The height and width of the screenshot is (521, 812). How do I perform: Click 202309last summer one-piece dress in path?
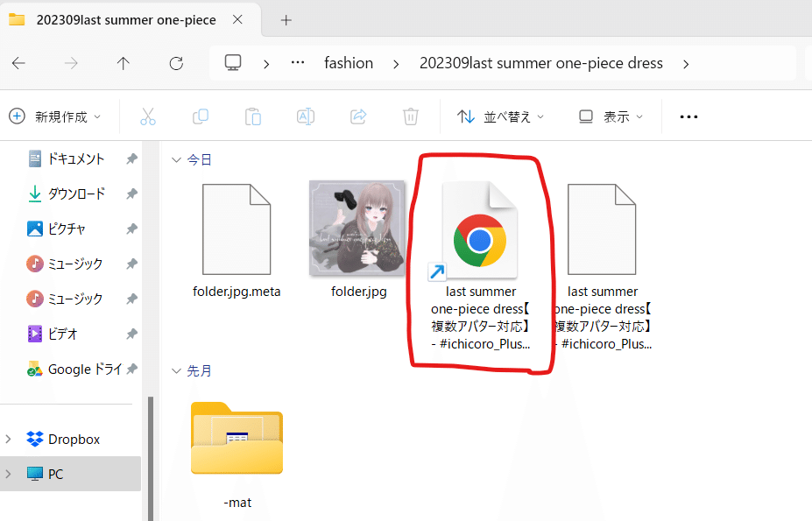tap(541, 63)
